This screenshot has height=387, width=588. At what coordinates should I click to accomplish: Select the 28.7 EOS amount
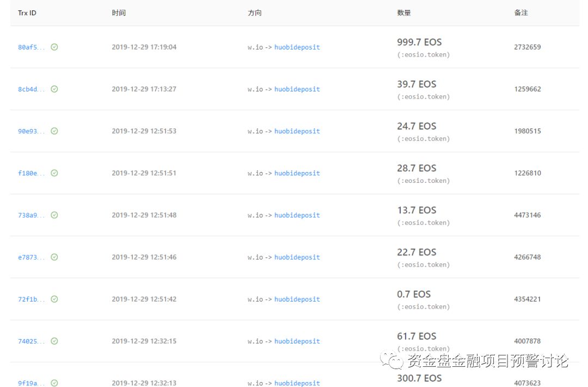[x=416, y=168]
